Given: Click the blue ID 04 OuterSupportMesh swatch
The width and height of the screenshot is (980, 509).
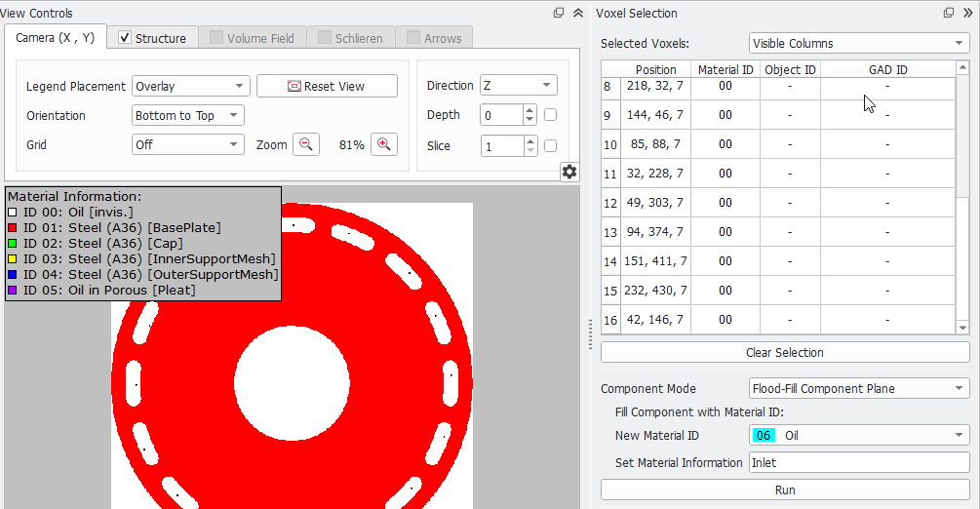Looking at the screenshot, I should [13, 275].
